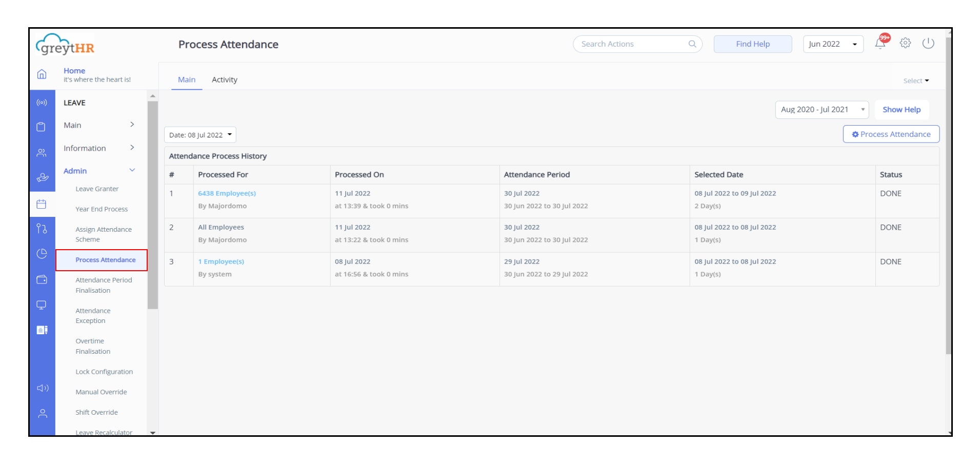Screen dimensions: 980x465
Task: Click the megaphone announcements sidebar icon
Action: point(43,388)
